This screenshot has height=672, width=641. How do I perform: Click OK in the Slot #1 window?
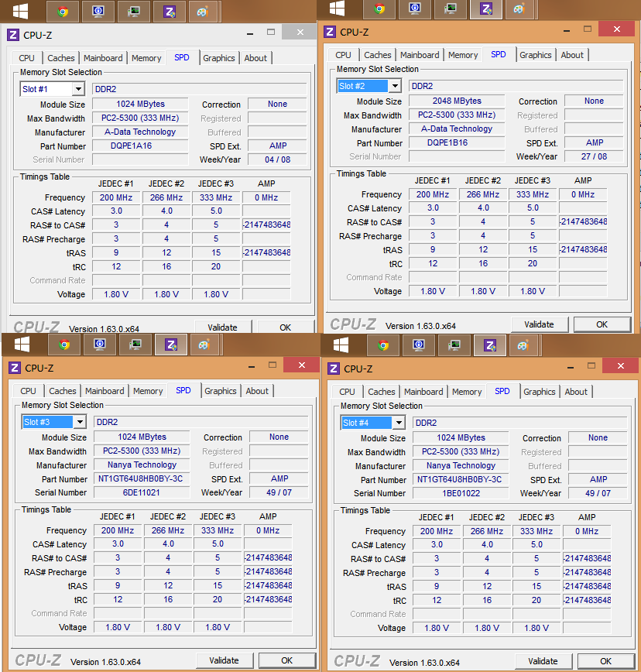(x=286, y=327)
